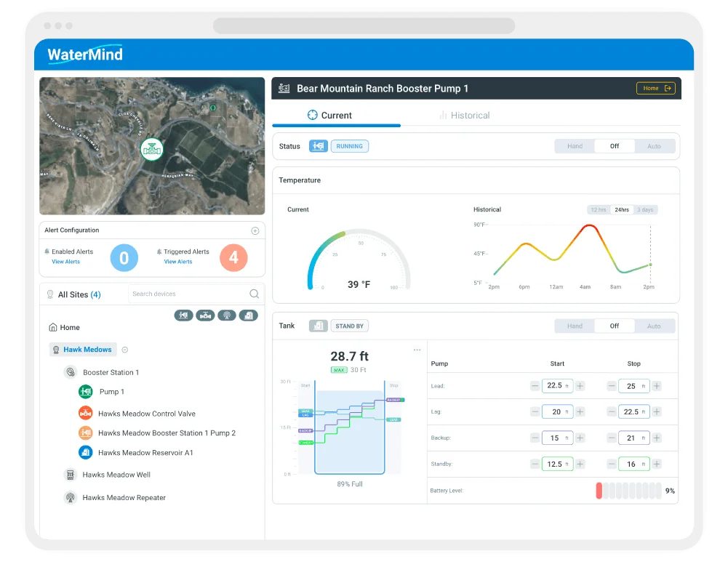Click the temperature gauge dial
The height and width of the screenshot is (567, 728).
click(359, 259)
